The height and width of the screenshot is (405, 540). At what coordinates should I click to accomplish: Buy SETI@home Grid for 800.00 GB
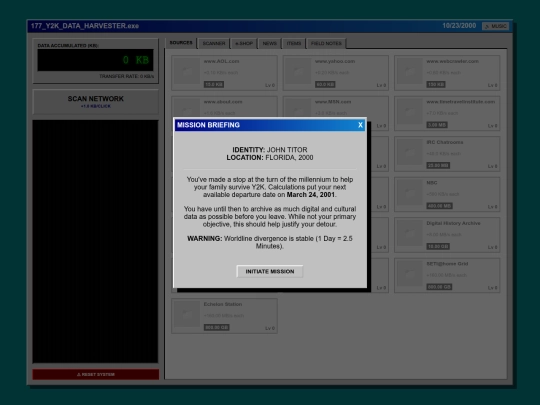439,287
